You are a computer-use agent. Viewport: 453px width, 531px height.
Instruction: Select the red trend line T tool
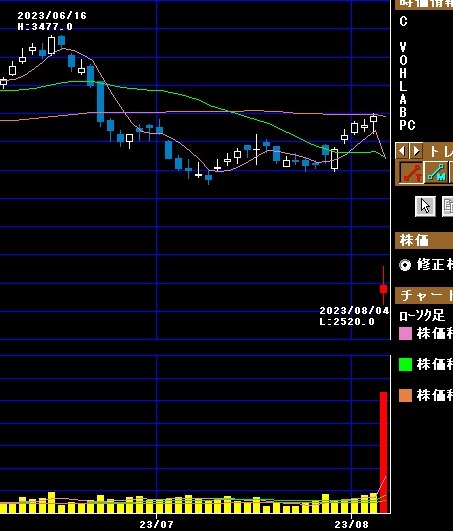pyautogui.click(x=412, y=173)
